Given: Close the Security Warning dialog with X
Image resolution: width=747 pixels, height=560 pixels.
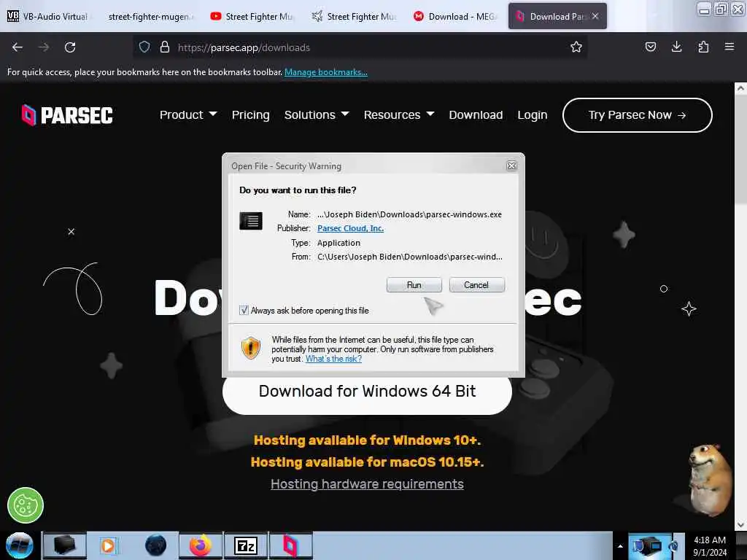Looking at the screenshot, I should tap(511, 166).
